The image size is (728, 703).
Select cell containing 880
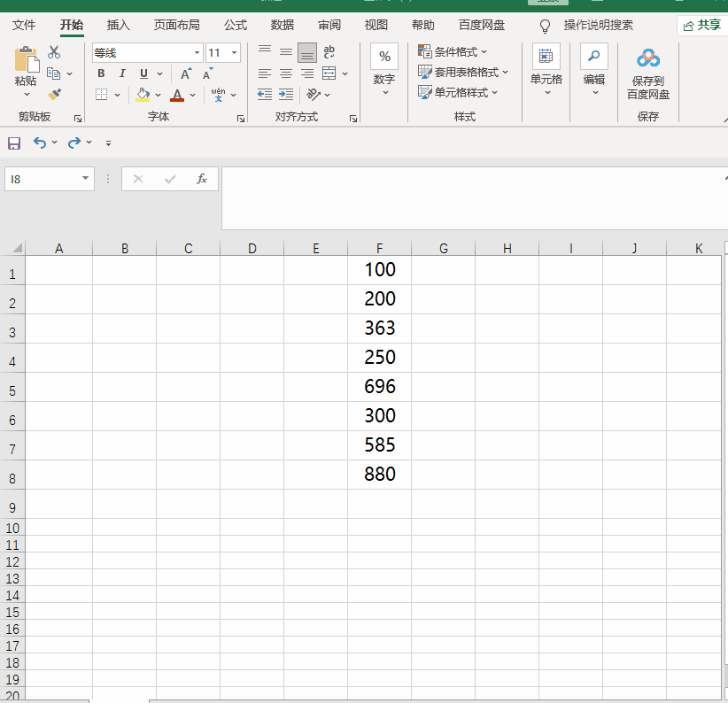point(379,475)
